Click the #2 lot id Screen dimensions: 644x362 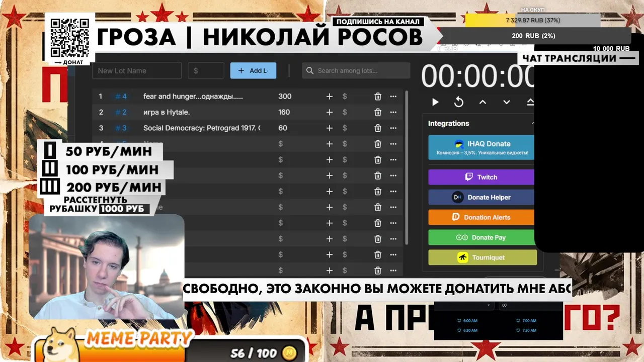(121, 112)
